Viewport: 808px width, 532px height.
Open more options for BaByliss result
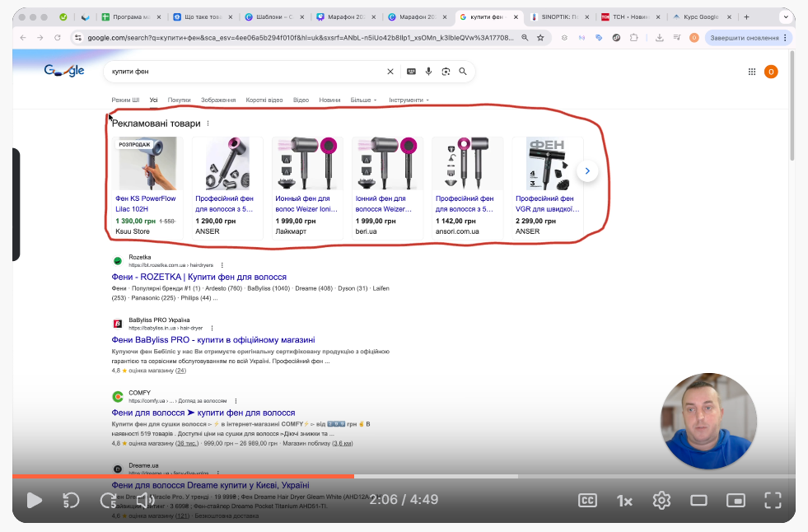[x=212, y=328]
